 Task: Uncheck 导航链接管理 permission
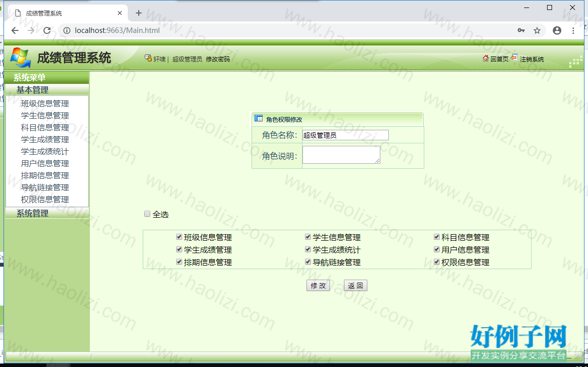pos(308,262)
